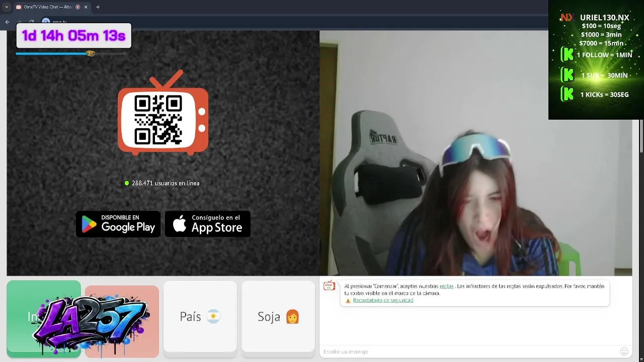Open the Recordatorio de seguridad link
This screenshot has width=644, height=362.
383,300
